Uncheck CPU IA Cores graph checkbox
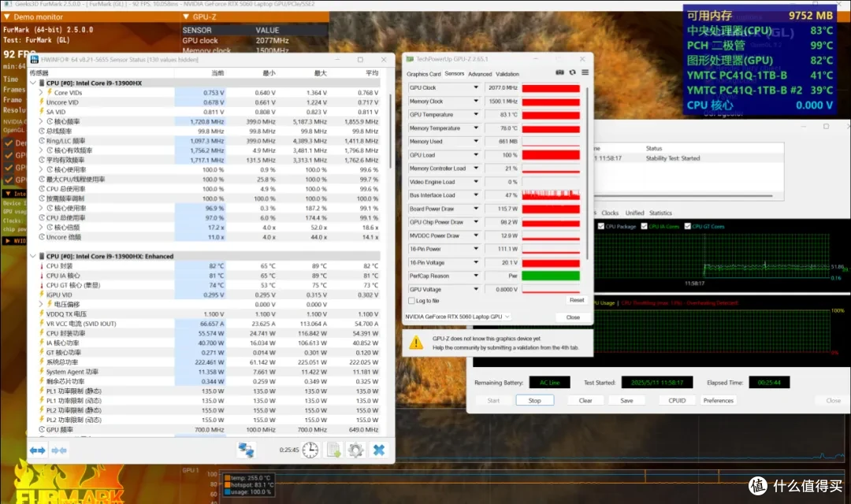851x504 pixels. click(645, 226)
